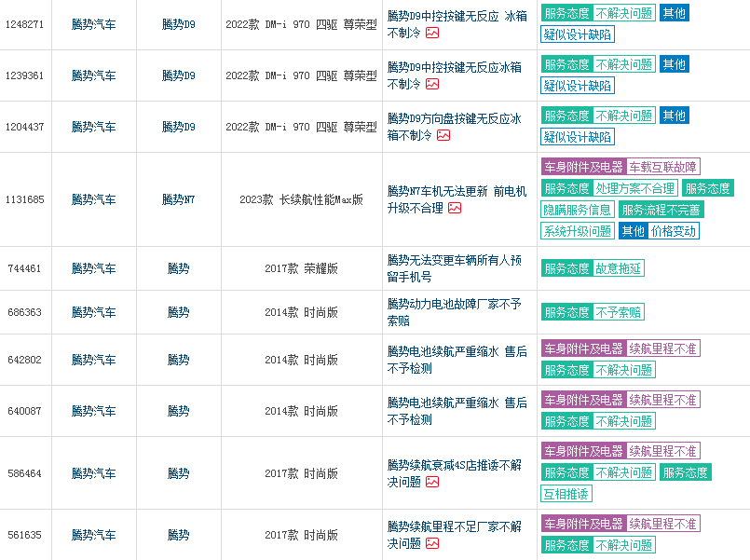Image resolution: width=750 pixels, height=560 pixels.
Task: Select trim text 2017款 时尚版 in row 586464
Action: (301, 473)
